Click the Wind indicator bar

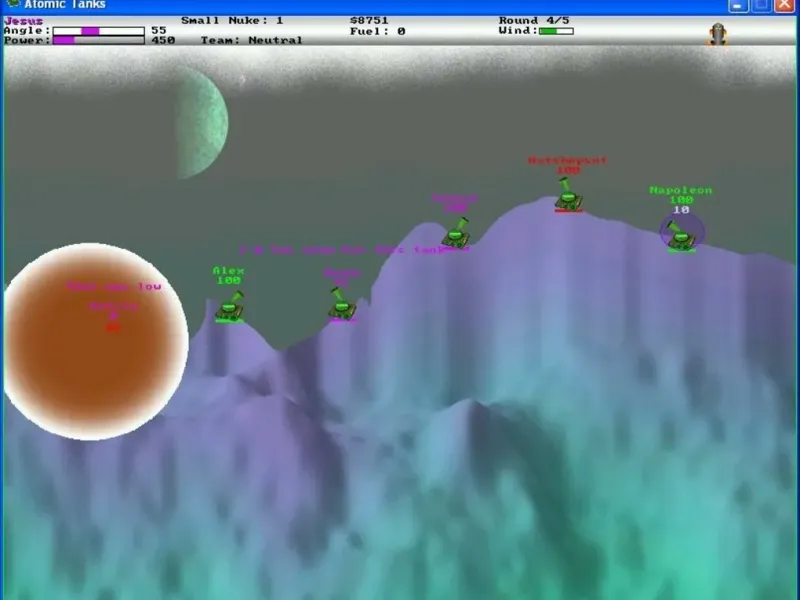point(556,31)
